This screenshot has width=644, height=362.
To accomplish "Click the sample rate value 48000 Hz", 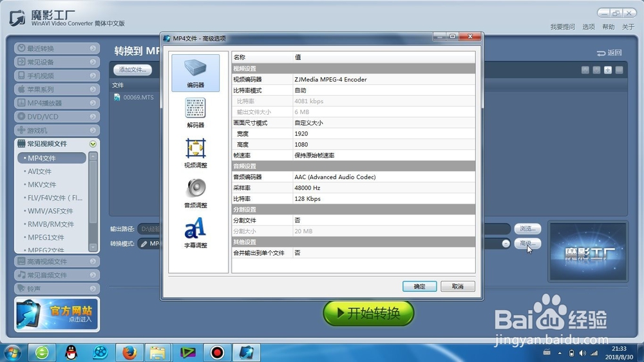I will 307,188.
